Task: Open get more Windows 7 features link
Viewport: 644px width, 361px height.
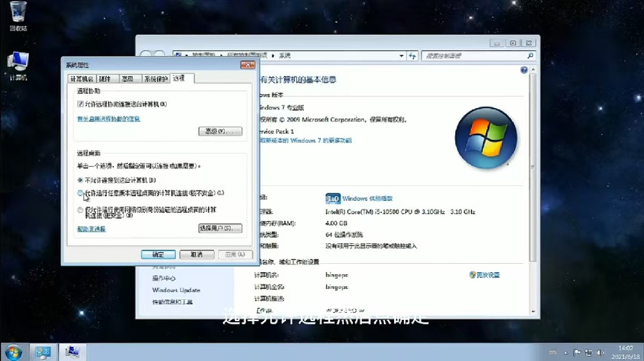Action: click(306, 140)
